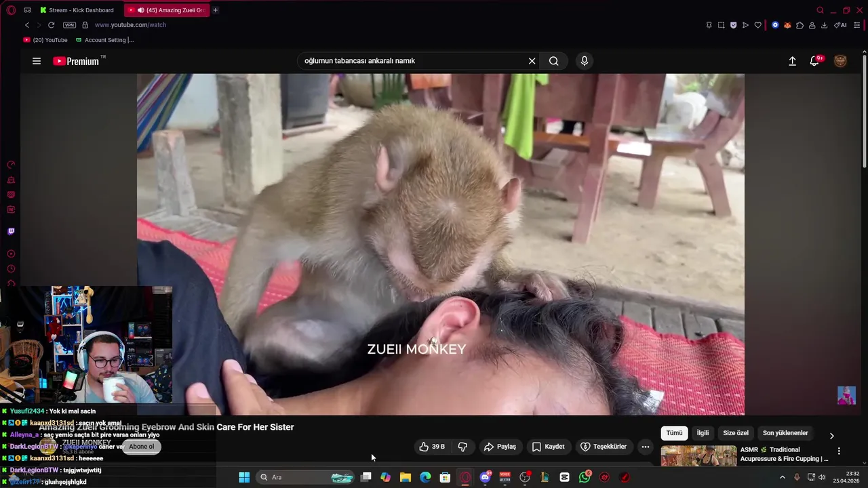Select the Son yüklenenler filter chip
Viewport: 868px width, 488px height.
pos(785,433)
